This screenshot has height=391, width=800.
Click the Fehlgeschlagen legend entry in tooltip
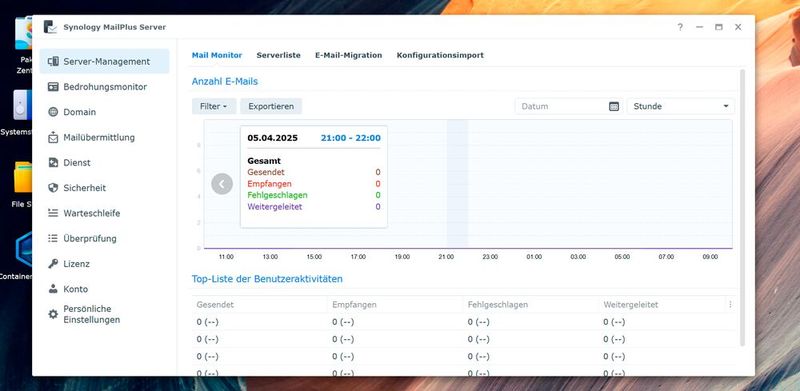pos(278,195)
